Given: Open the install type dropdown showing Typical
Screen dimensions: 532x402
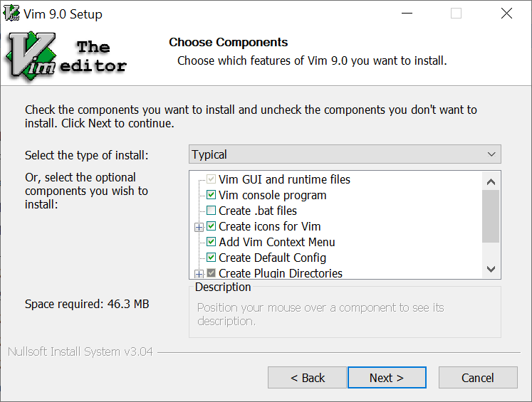Looking at the screenshot, I should (345, 154).
